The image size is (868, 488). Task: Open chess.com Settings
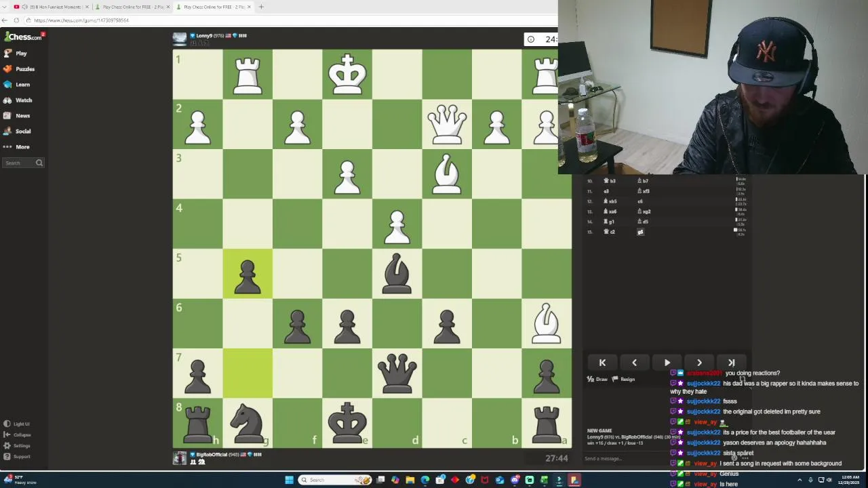[x=16, y=445]
